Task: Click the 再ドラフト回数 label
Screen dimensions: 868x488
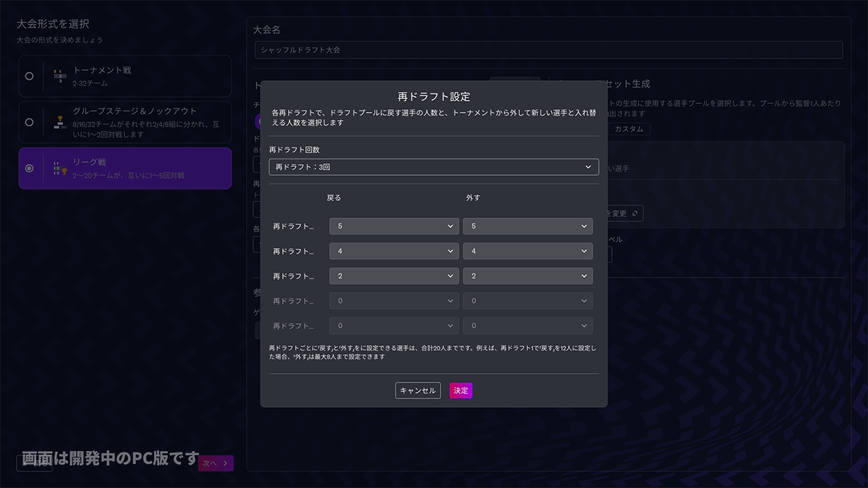Action: click(x=294, y=150)
